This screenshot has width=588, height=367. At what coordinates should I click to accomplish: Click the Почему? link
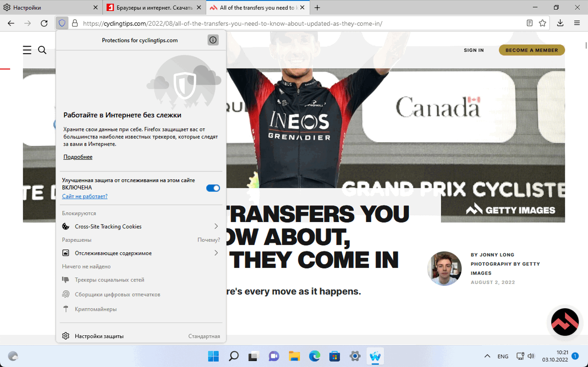coord(209,240)
